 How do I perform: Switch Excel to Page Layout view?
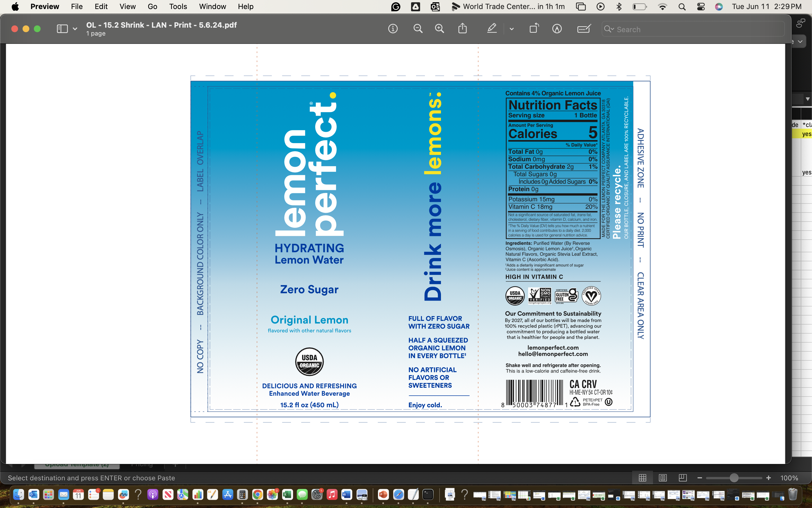(x=663, y=478)
